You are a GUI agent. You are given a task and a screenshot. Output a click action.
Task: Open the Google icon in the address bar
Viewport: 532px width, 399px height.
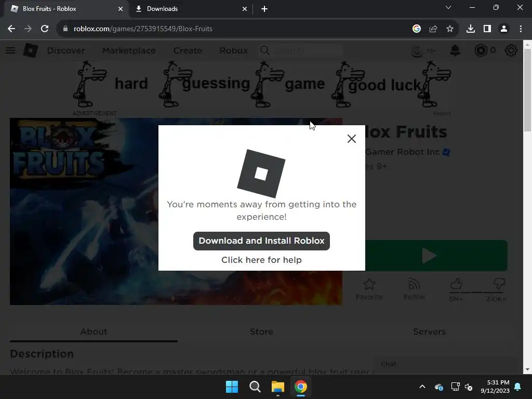[417, 29]
